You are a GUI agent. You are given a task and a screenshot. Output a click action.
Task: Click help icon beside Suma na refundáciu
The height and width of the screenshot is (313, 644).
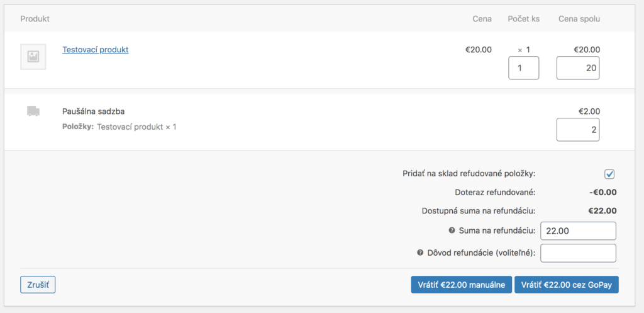click(452, 231)
